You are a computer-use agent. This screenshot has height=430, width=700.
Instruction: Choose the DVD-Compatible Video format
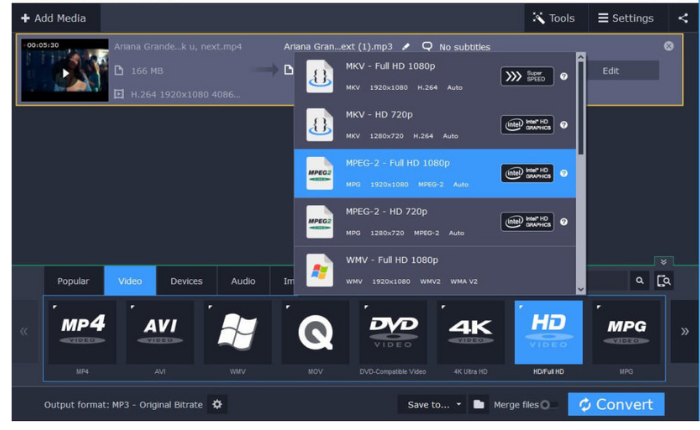tap(393, 332)
